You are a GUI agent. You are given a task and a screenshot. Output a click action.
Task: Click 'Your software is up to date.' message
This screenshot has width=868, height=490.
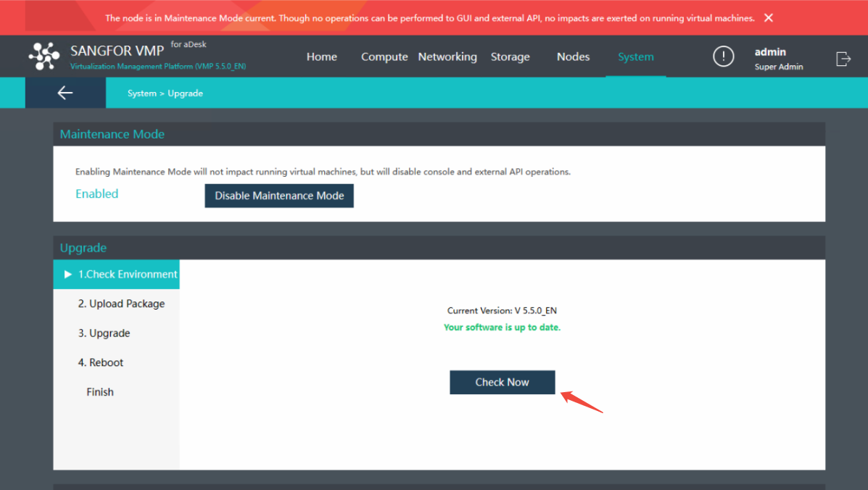click(x=502, y=328)
